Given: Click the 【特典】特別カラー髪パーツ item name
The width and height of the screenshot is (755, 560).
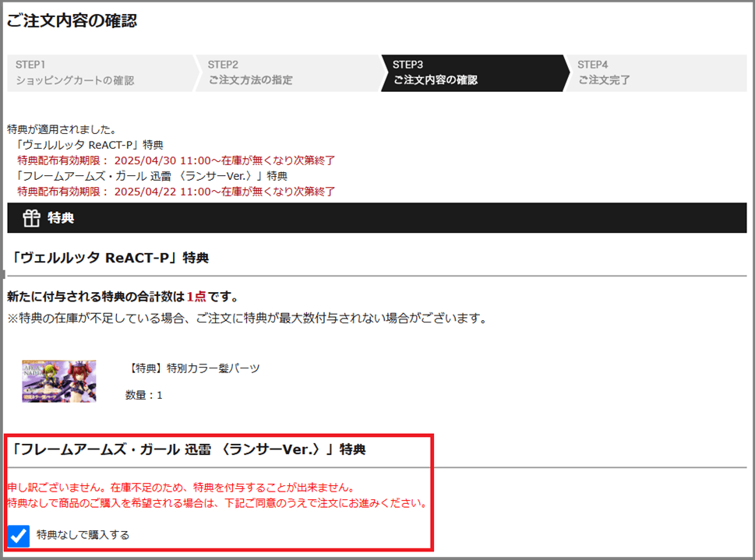Looking at the screenshot, I should click(192, 368).
